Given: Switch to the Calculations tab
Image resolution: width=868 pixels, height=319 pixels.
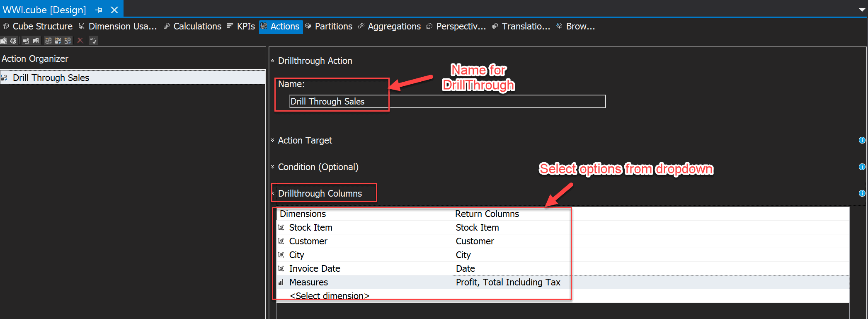Looking at the screenshot, I should point(197,27).
